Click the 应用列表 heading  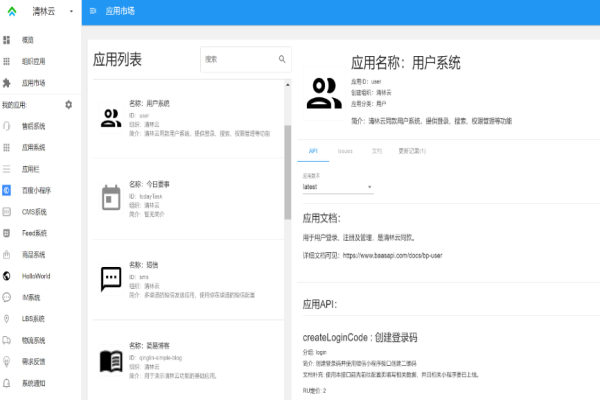click(x=117, y=59)
